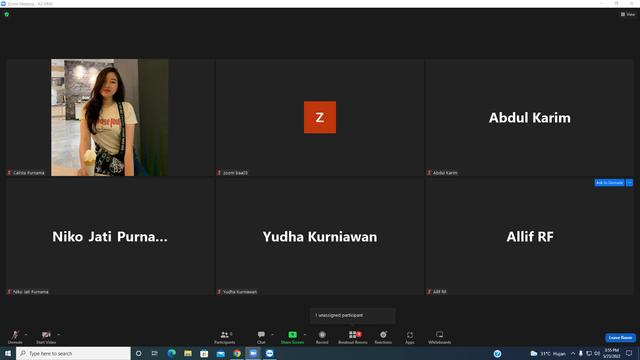Open network icon in system tray
Viewport: 640px width, 360px height.
pyautogui.click(x=589, y=353)
